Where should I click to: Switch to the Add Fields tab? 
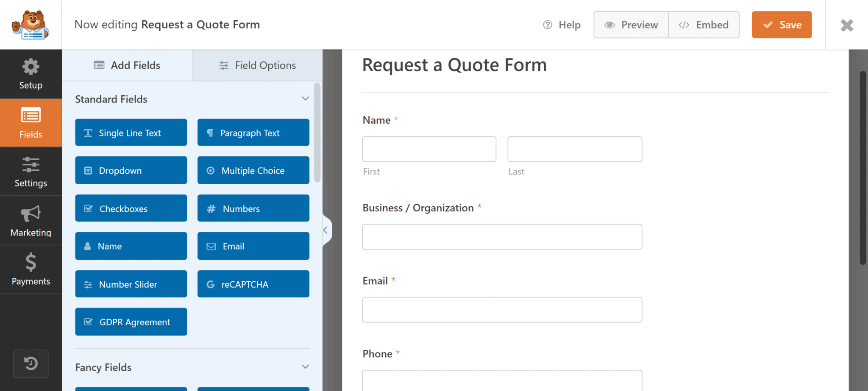click(x=127, y=65)
